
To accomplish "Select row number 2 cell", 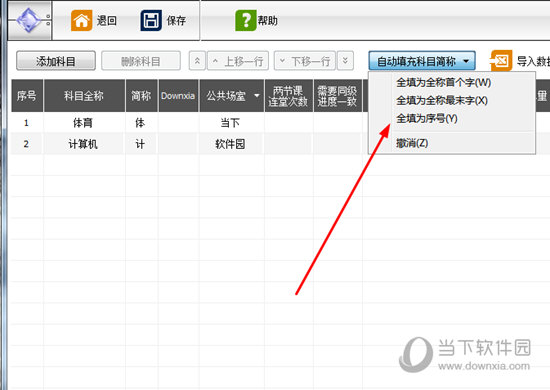I will (x=27, y=144).
